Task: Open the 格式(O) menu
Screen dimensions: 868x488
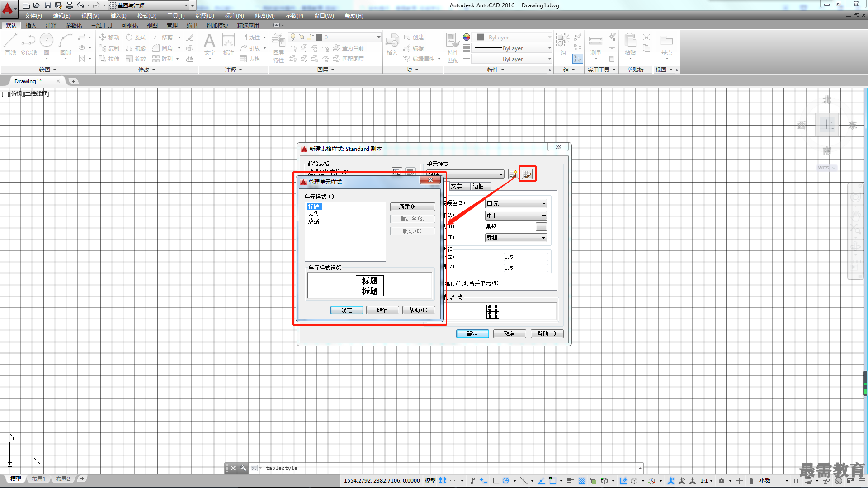Action: pyautogui.click(x=146, y=16)
